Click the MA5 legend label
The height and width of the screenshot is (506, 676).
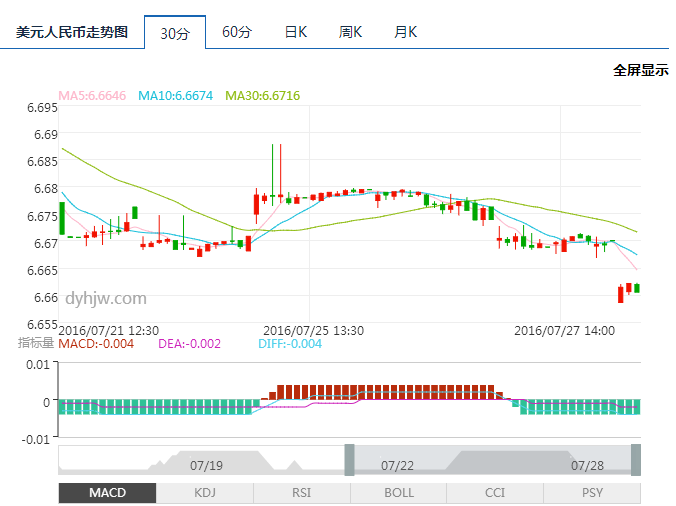(x=92, y=96)
